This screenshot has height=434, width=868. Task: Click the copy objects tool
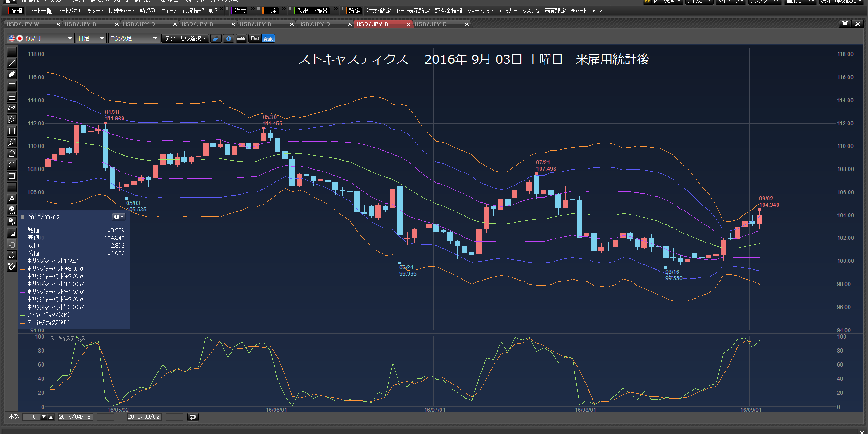[x=12, y=233]
